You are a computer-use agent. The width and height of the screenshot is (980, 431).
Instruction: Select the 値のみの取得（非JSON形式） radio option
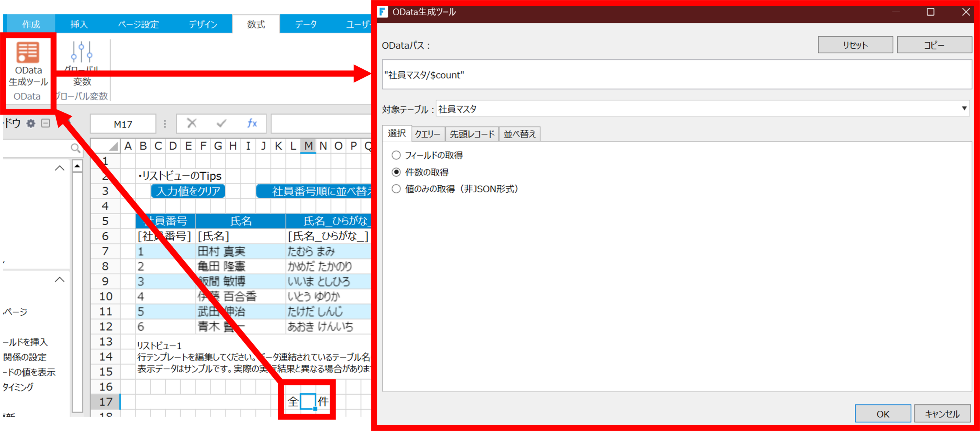click(396, 189)
